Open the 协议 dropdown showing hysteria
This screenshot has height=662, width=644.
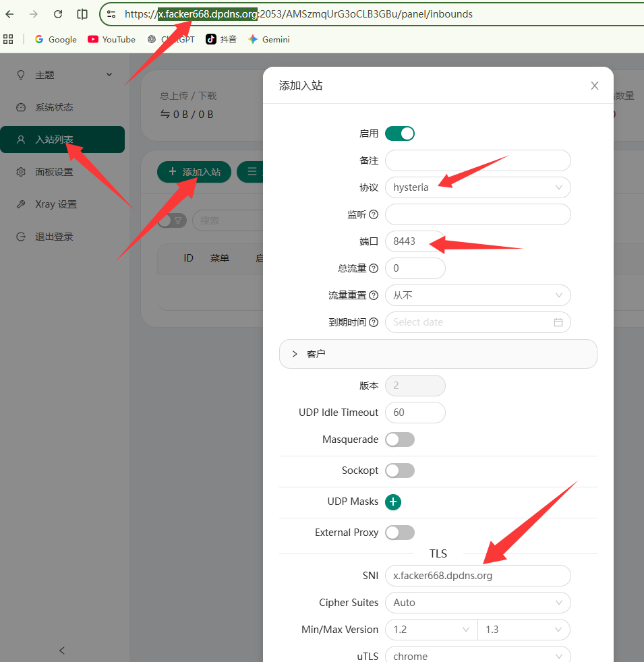coord(477,187)
